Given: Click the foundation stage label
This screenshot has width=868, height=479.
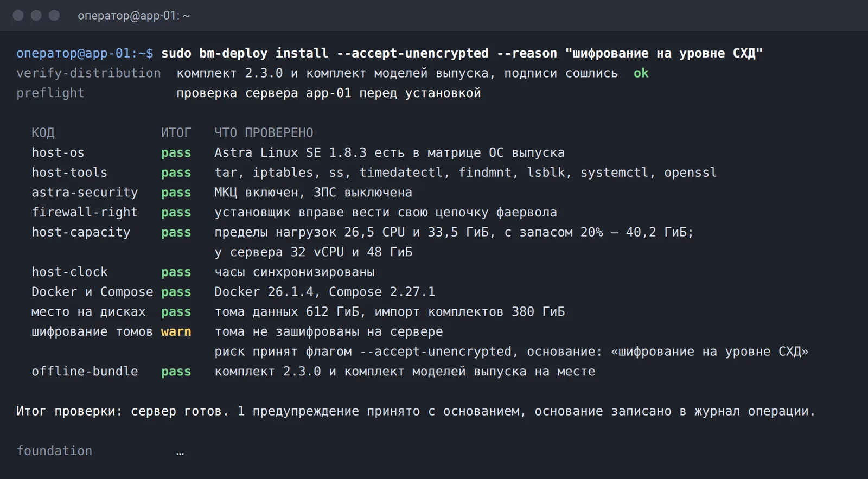Looking at the screenshot, I should 54,451.
